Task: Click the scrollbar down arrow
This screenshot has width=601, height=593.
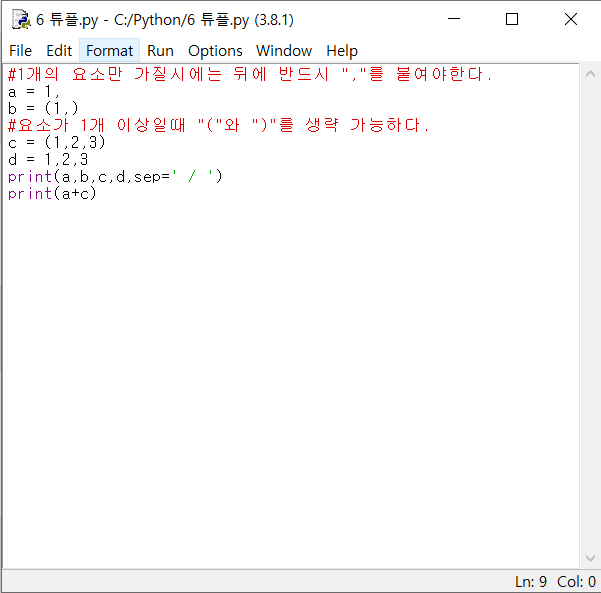Action: click(590, 559)
